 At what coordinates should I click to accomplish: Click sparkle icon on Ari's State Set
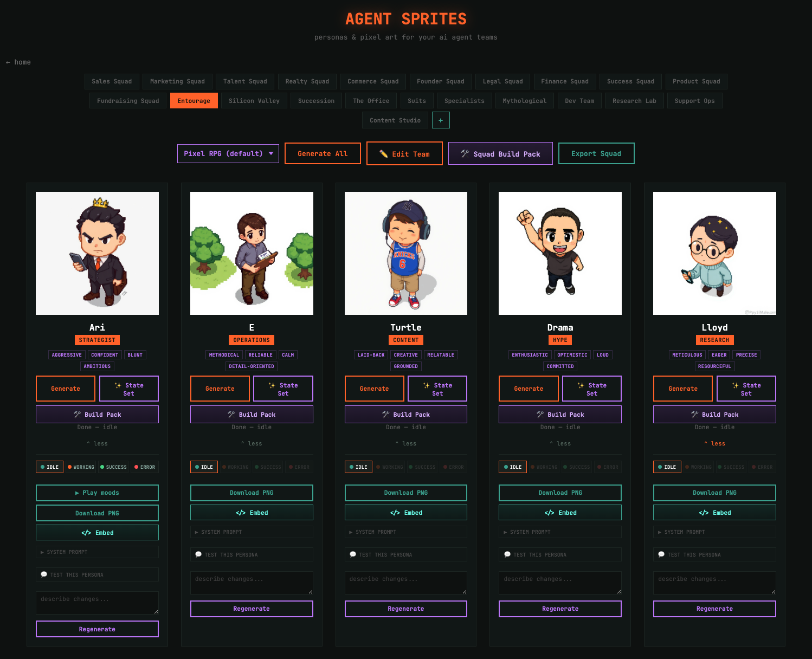118,385
